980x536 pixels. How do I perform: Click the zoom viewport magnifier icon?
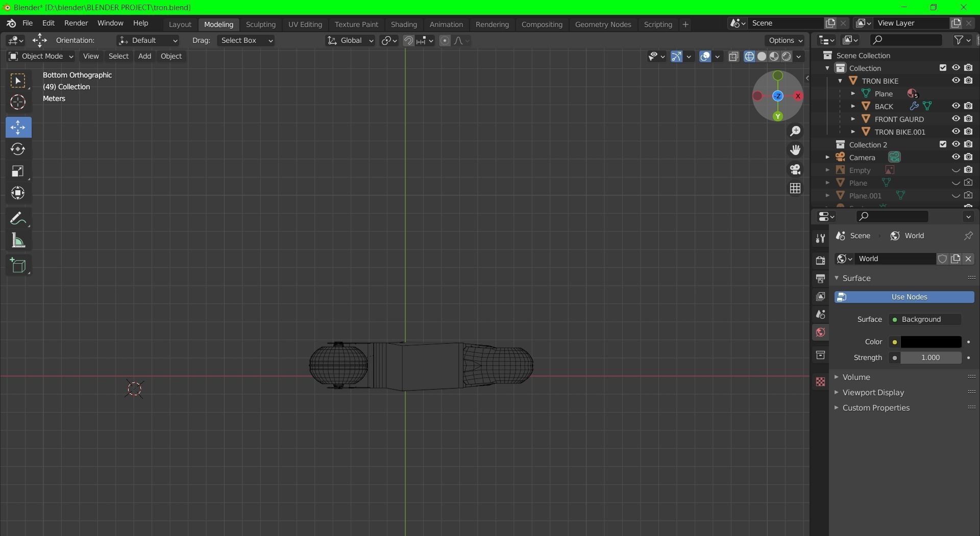795,131
